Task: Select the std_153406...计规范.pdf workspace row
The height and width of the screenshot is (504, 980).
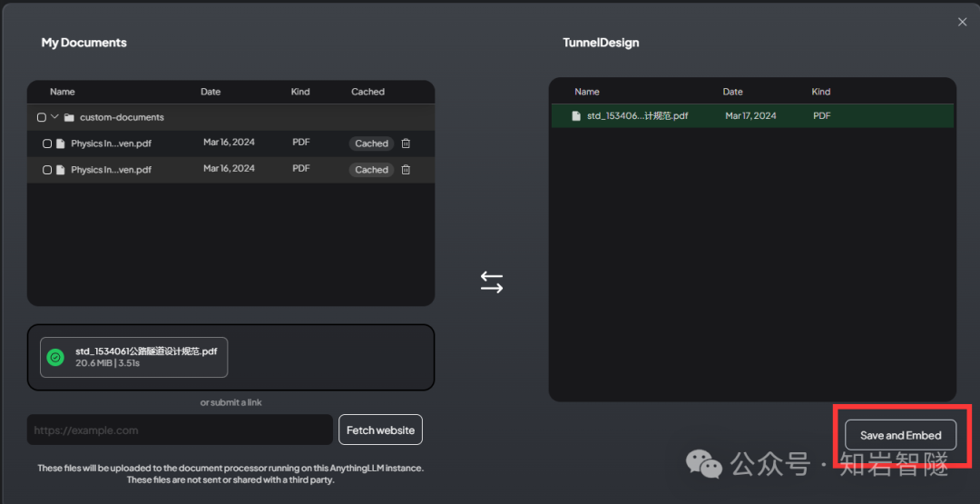Action: 752,115
